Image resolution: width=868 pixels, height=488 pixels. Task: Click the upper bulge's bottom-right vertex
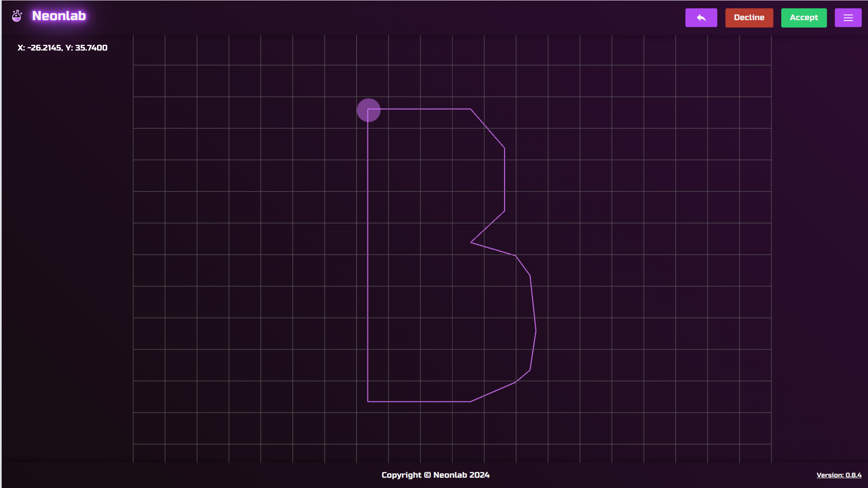[x=504, y=211]
